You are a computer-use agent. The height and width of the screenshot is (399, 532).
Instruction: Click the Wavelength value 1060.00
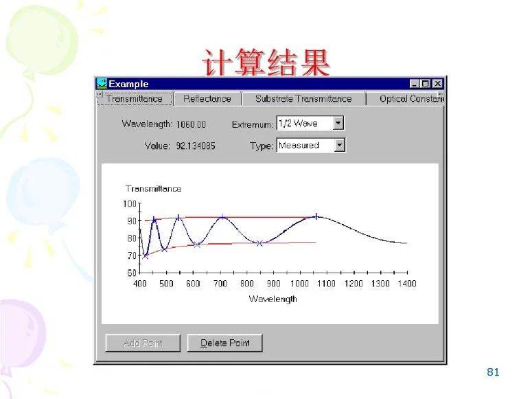coord(191,124)
